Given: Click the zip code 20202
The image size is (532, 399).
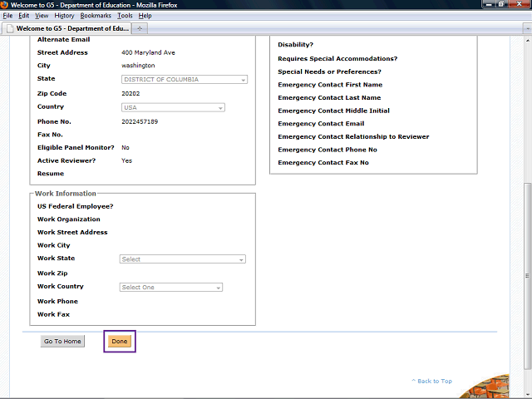Looking at the screenshot, I should pos(131,94).
